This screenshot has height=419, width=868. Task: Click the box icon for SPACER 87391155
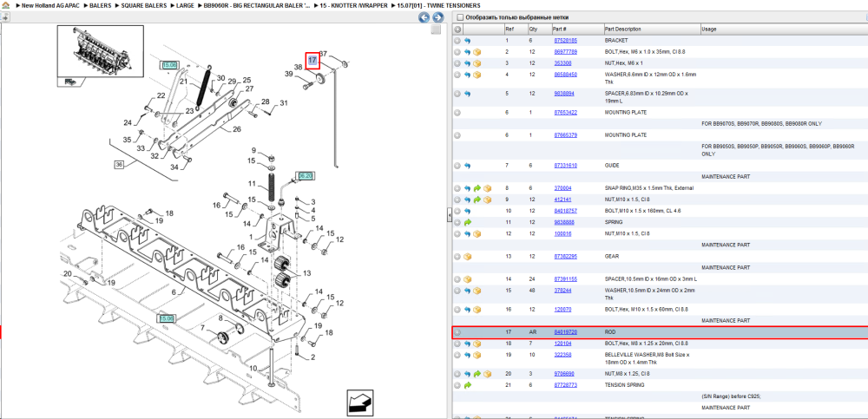[467, 279]
